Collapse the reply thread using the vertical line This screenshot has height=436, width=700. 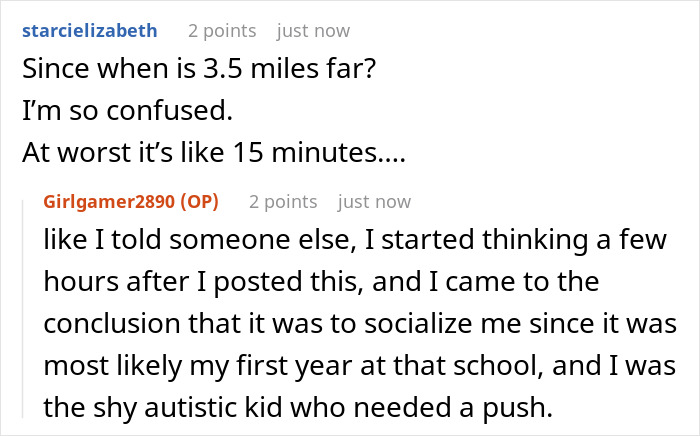(23, 309)
